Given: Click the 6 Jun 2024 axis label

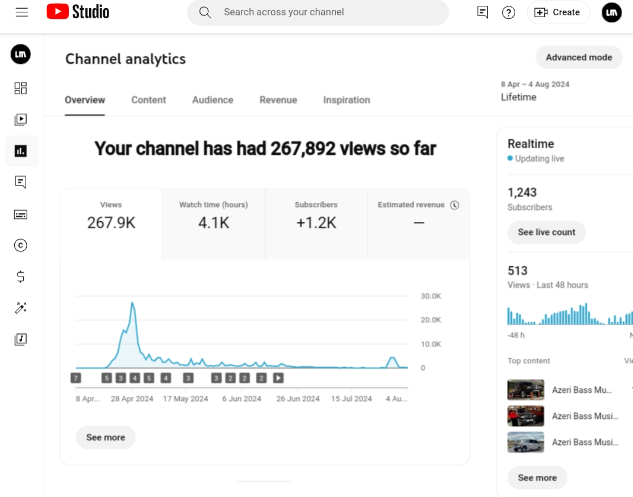Looking at the screenshot, I should [241, 399].
